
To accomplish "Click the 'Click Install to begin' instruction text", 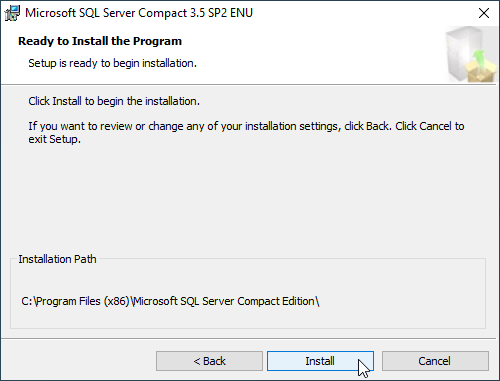I will [x=114, y=101].
